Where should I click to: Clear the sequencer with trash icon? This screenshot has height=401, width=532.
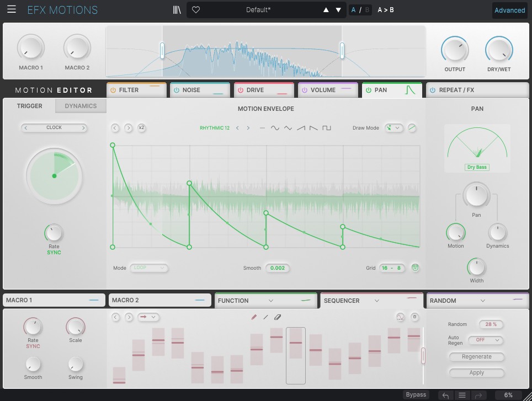(414, 317)
